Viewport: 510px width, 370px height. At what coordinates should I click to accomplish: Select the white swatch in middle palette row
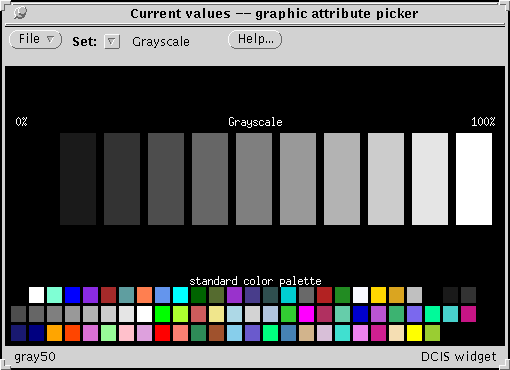(x=144, y=314)
